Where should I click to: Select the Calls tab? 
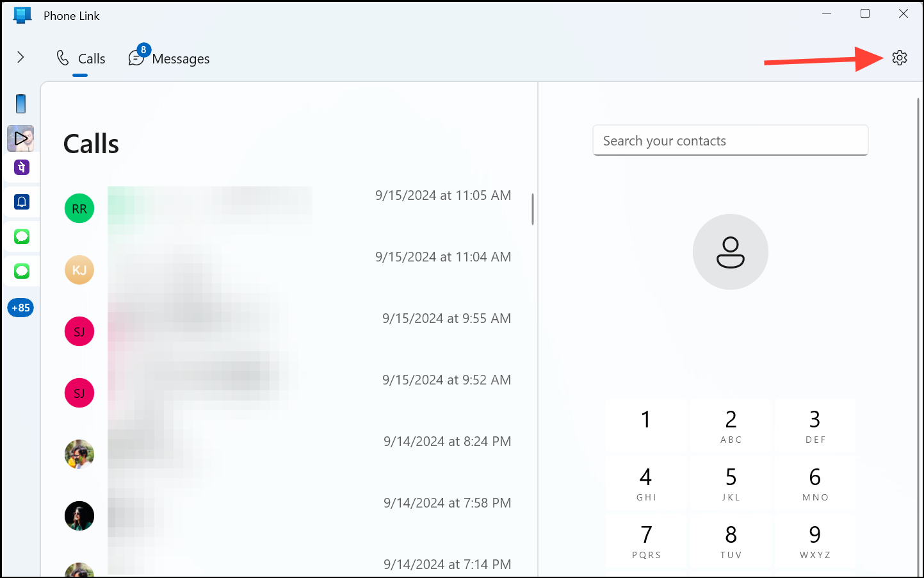(90, 58)
